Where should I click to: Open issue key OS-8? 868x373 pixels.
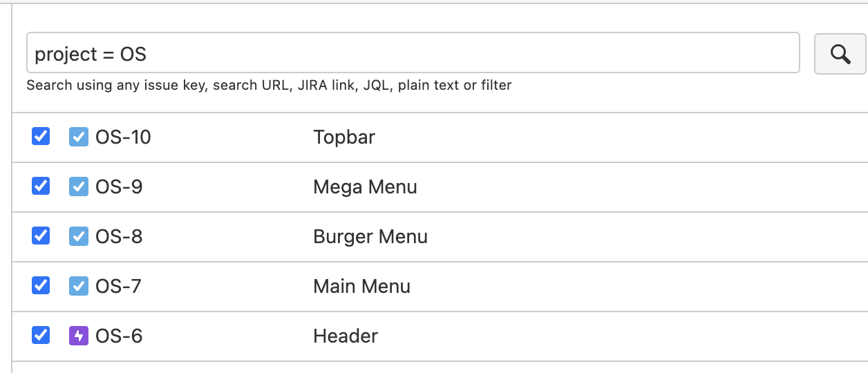(x=119, y=236)
